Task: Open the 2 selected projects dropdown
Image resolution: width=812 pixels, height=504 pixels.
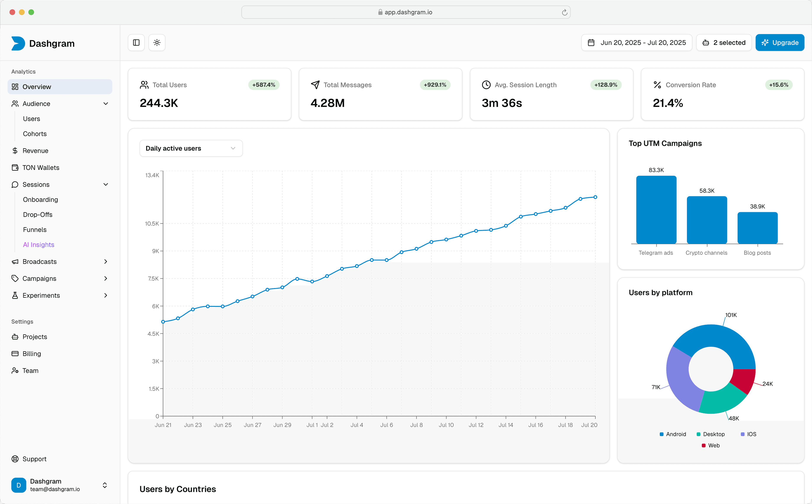Action: [x=724, y=43]
